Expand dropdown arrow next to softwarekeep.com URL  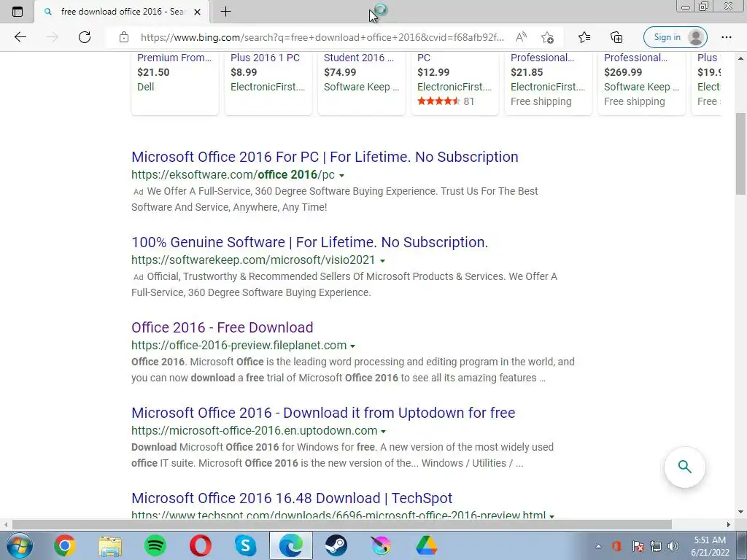(382, 261)
